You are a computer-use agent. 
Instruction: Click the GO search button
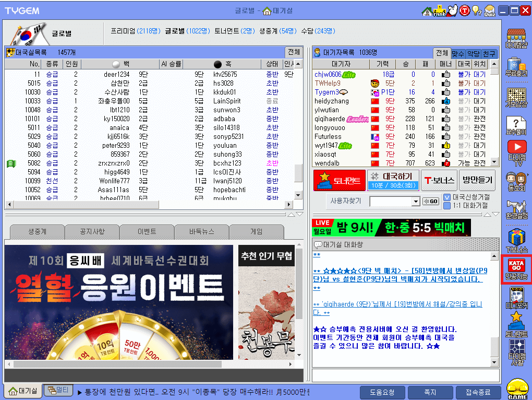pos(431,202)
